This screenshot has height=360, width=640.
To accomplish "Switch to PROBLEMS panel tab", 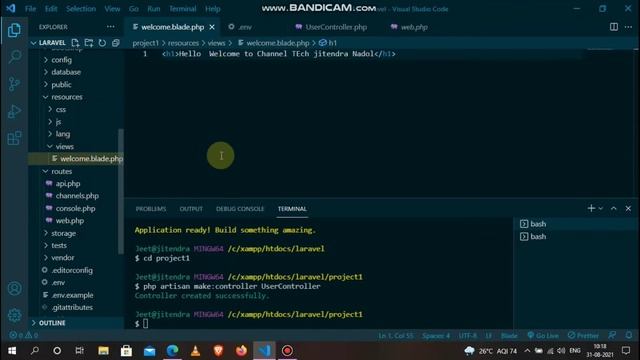I will pos(151,209).
